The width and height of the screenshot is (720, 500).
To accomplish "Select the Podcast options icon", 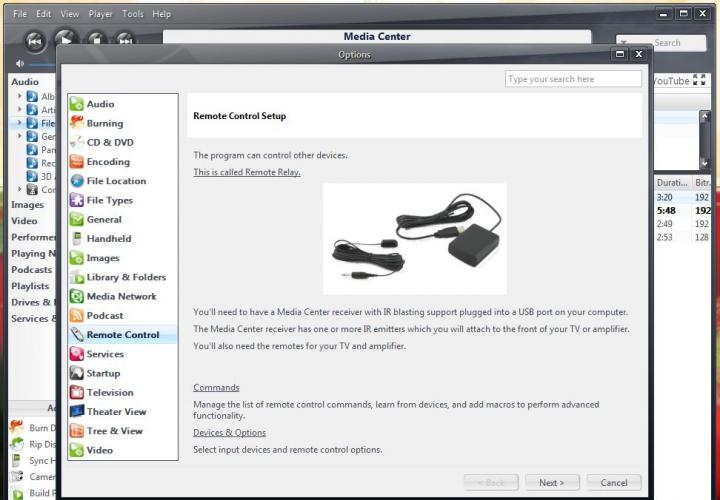I will click(x=77, y=315).
